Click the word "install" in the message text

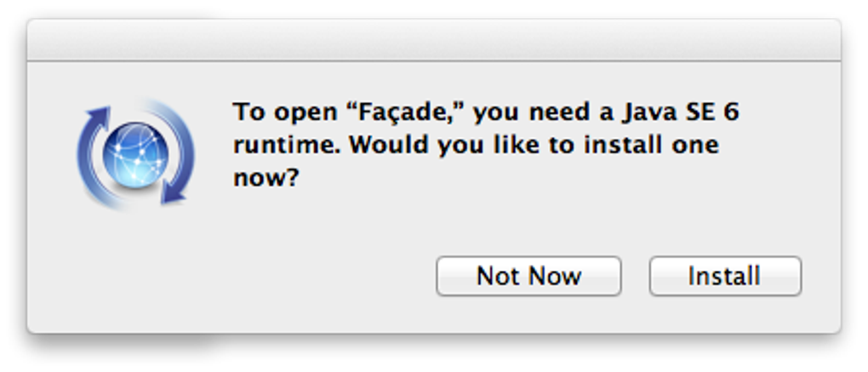pyautogui.click(x=619, y=146)
